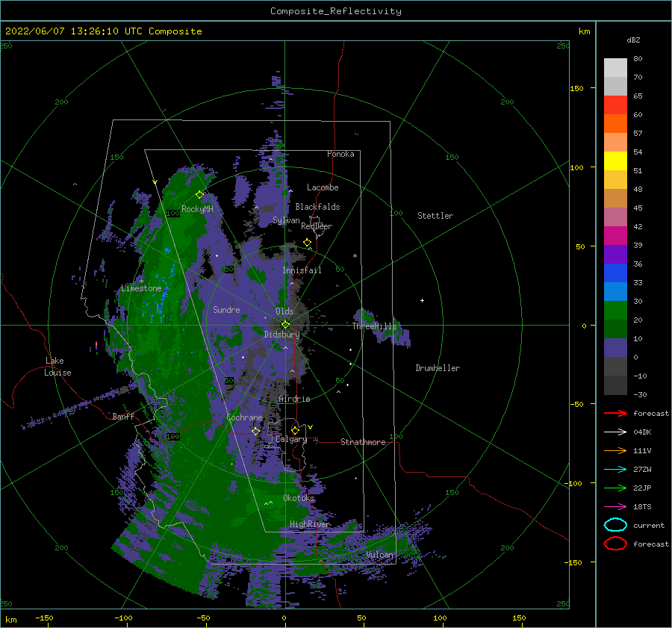Select the magenta 42 dBZ color swatch

[x=615, y=235]
